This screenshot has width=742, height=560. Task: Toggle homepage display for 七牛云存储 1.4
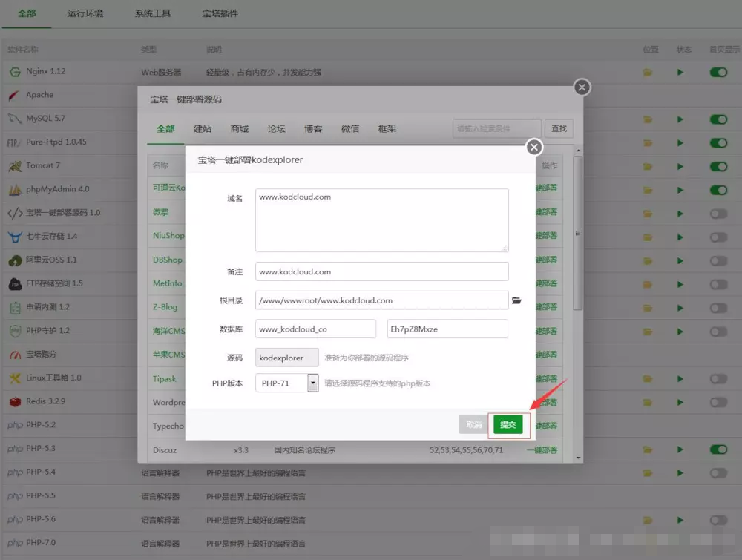click(718, 237)
